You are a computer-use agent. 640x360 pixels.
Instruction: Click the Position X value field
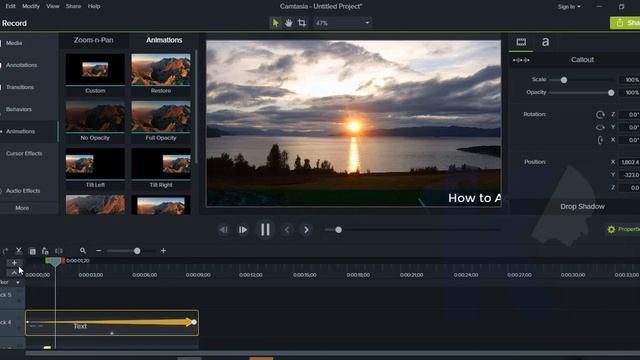click(630, 162)
